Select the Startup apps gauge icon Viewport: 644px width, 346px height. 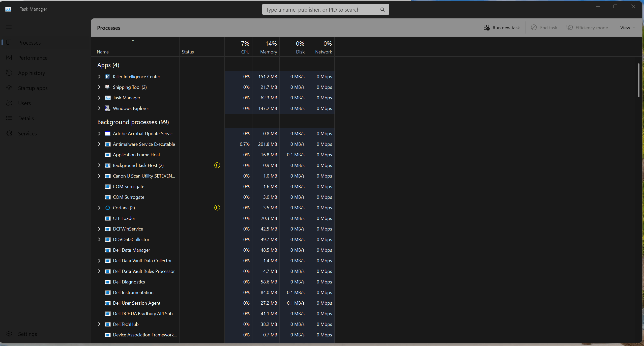9,88
